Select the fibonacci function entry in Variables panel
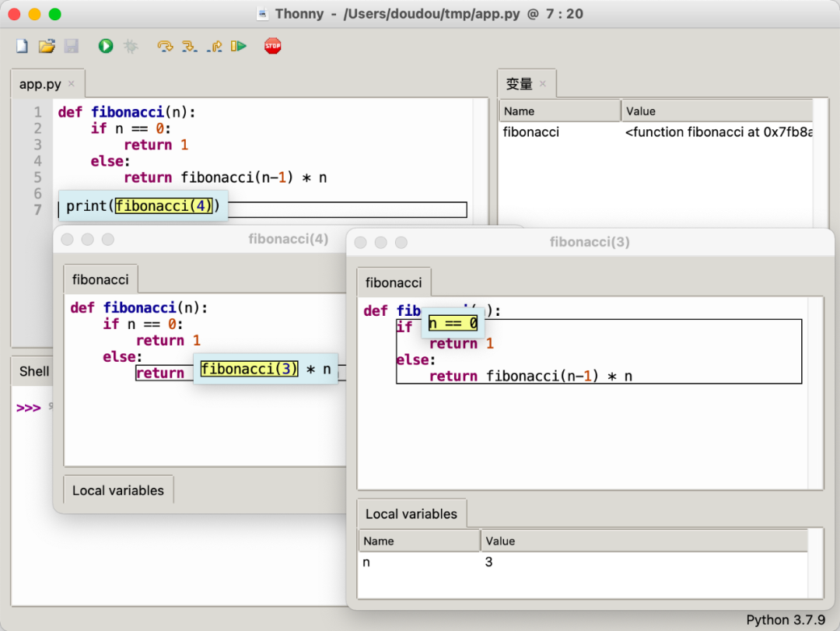This screenshot has width=840, height=631. pos(530,132)
